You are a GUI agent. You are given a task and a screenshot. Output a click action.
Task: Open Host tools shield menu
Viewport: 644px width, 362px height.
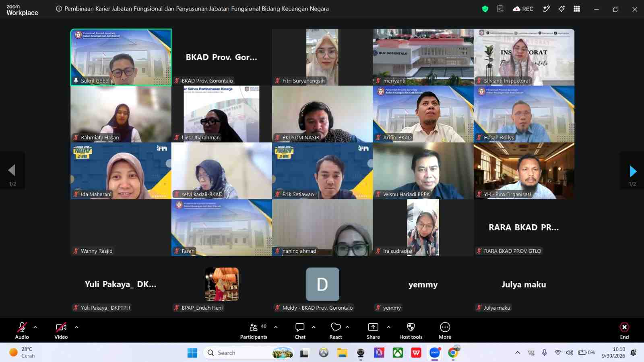pyautogui.click(x=411, y=331)
